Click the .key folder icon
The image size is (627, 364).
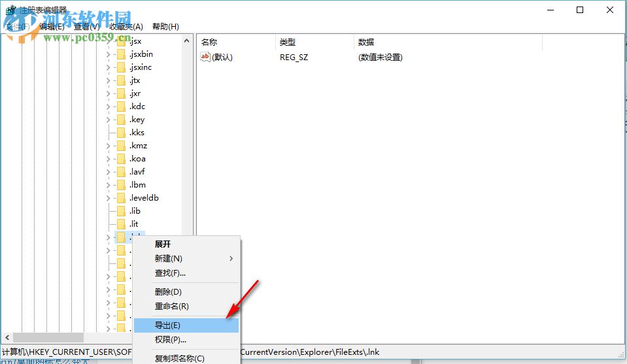(x=121, y=120)
